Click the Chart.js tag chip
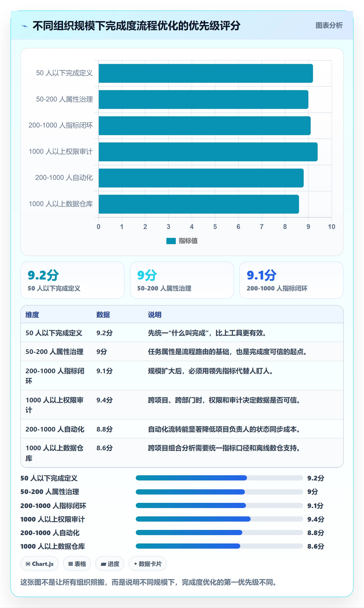The width and height of the screenshot is (364, 608). pyautogui.click(x=40, y=564)
